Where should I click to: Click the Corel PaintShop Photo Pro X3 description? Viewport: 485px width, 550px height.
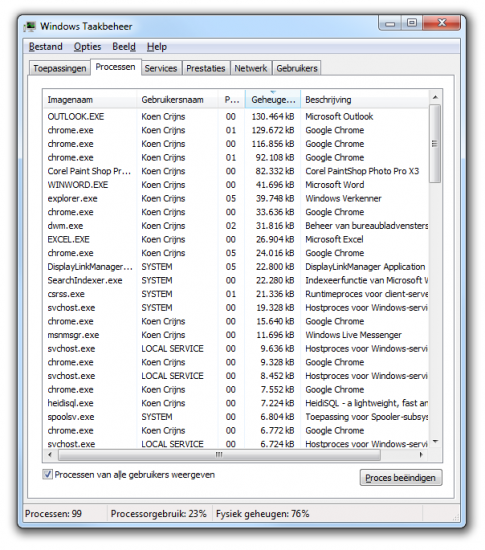[x=362, y=171]
